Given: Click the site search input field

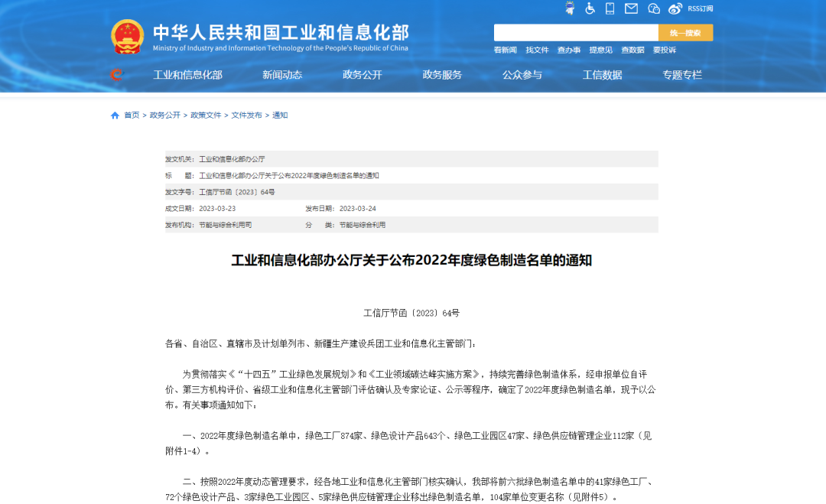Looking at the screenshot, I should point(576,33).
